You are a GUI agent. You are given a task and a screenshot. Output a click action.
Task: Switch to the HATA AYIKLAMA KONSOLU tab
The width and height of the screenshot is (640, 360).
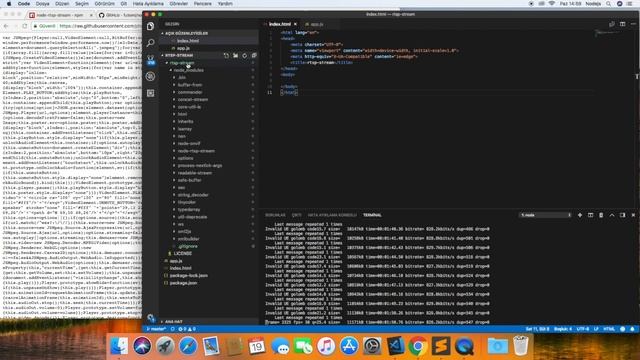332,215
